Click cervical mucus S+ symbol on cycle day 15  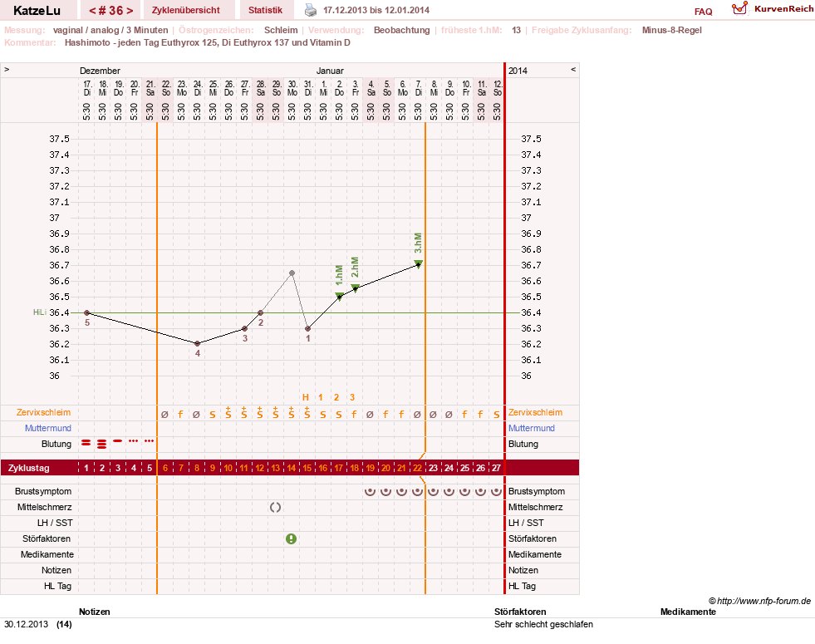[x=307, y=413]
